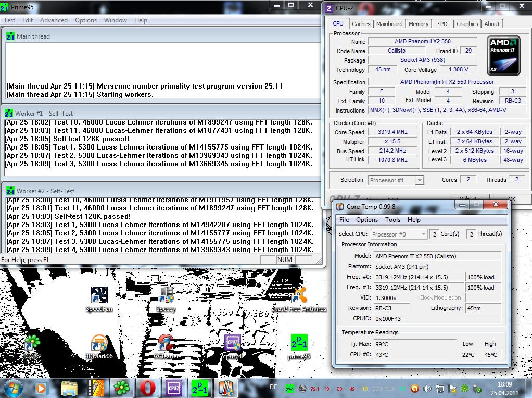The width and height of the screenshot is (532, 398).
Task: Open the Prime95 Window menu
Action: coord(116,20)
